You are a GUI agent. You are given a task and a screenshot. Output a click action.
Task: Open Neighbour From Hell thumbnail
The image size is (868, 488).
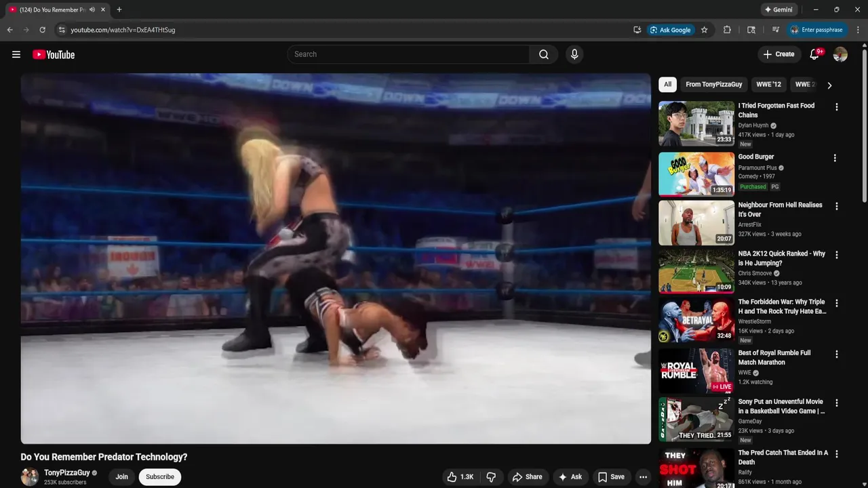coord(696,222)
